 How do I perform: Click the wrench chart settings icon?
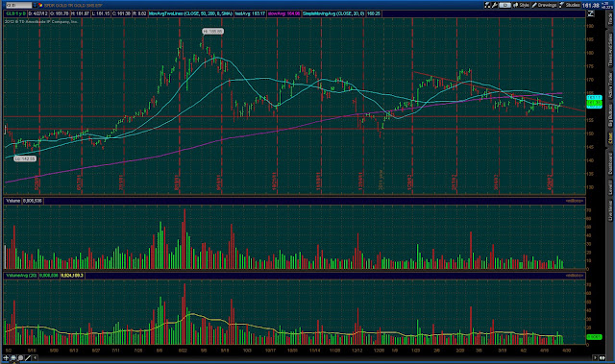495,5
